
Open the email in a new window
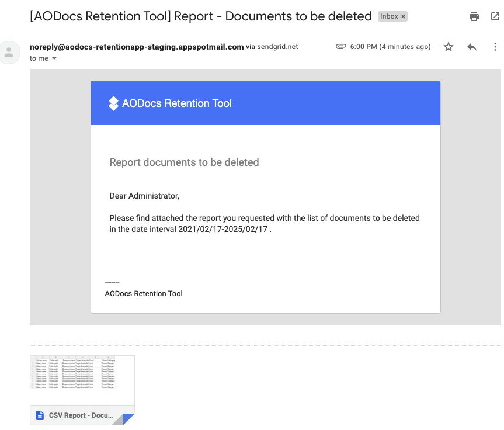(495, 16)
